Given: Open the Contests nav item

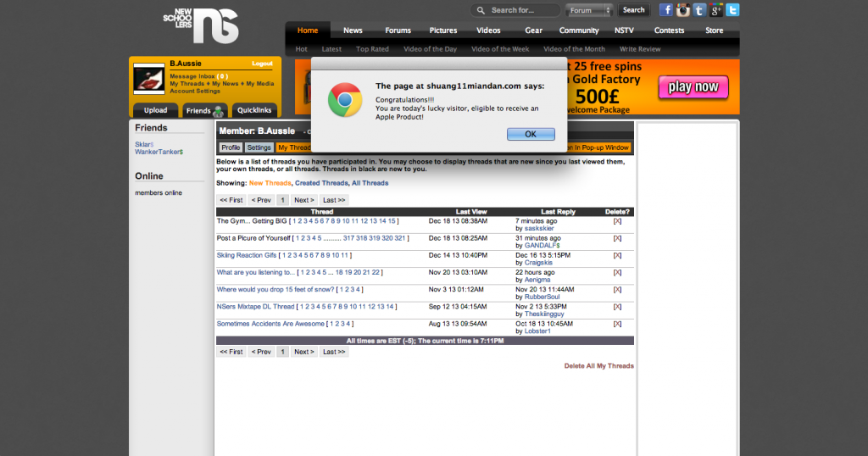Looking at the screenshot, I should pyautogui.click(x=669, y=31).
